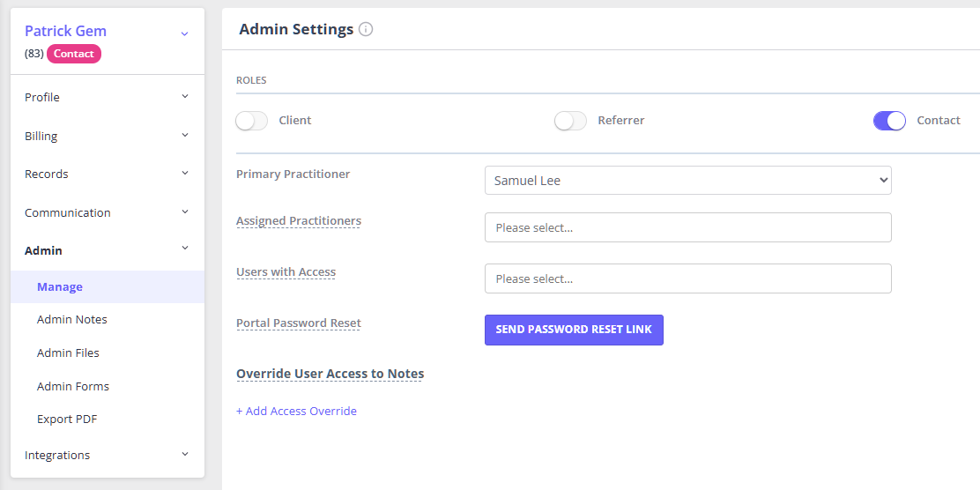The height and width of the screenshot is (490, 980).
Task: Open Export PDF from sidebar
Action: [67, 419]
